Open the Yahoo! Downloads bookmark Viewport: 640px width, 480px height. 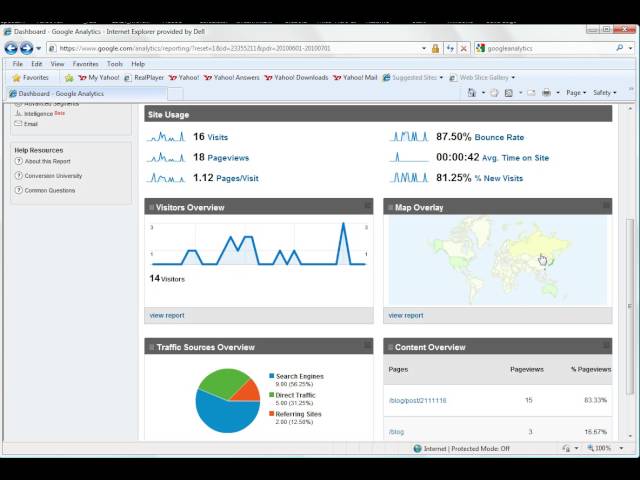tap(296, 78)
